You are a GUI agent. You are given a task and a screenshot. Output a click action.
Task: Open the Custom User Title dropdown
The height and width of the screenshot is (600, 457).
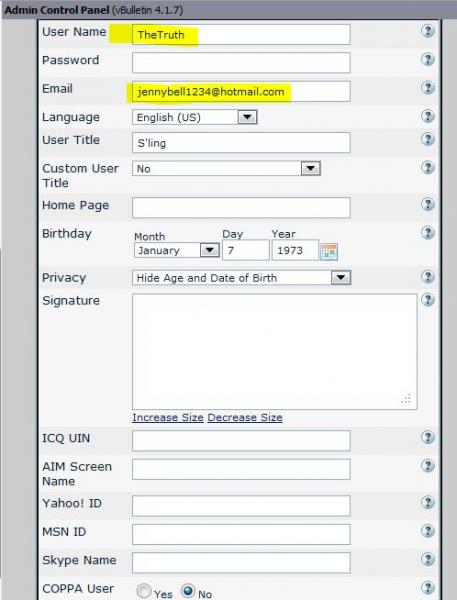pyautogui.click(x=226, y=168)
